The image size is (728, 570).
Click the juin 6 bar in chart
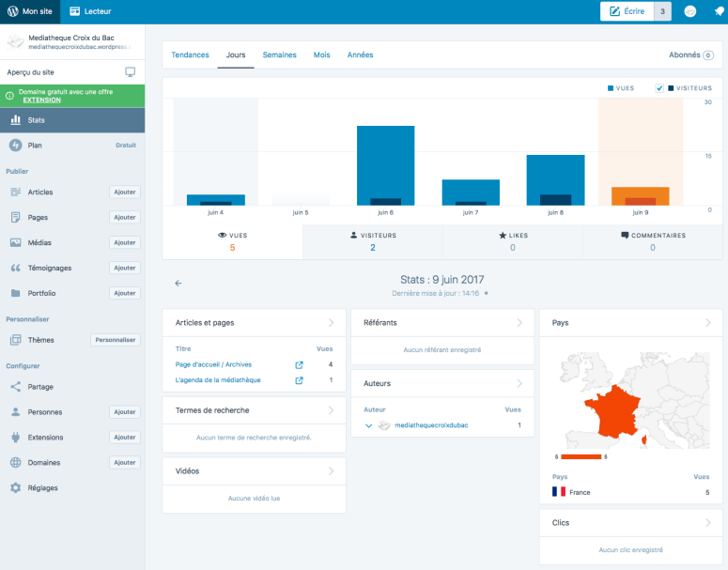(x=385, y=165)
